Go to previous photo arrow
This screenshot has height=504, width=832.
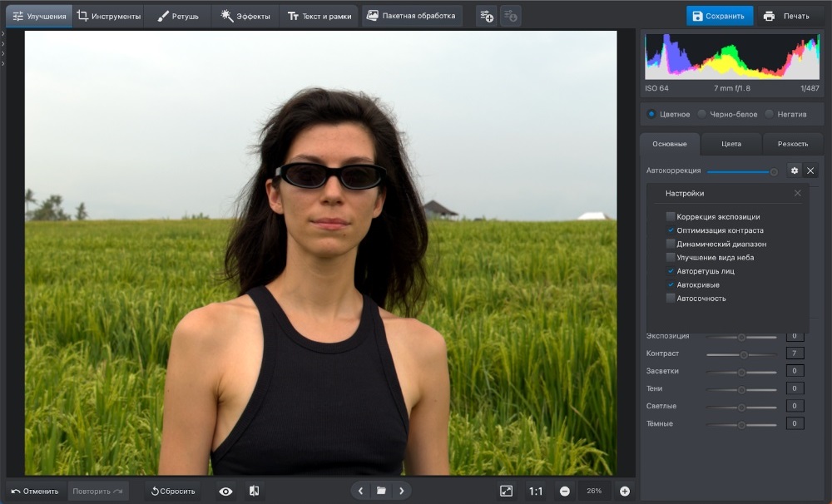(360, 492)
